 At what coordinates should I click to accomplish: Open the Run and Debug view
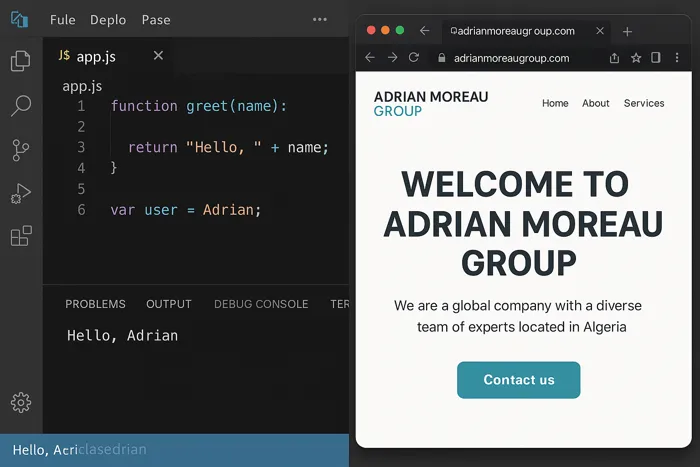click(20, 194)
